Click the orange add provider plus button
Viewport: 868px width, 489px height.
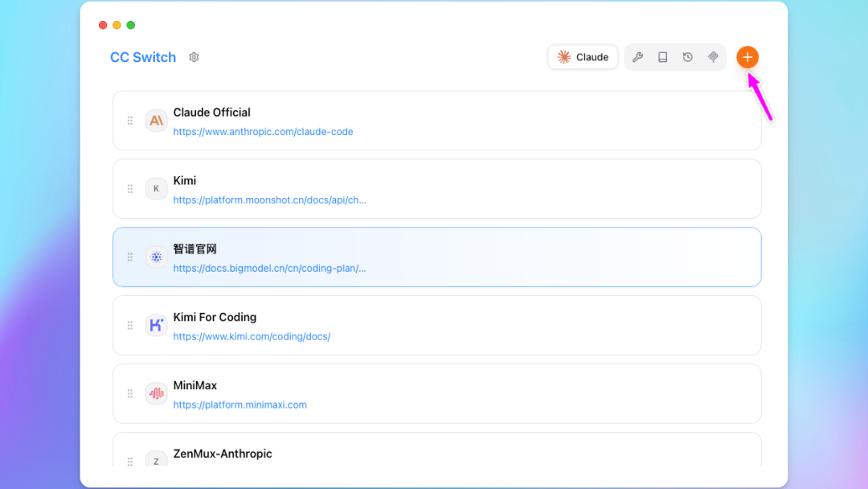(x=747, y=57)
